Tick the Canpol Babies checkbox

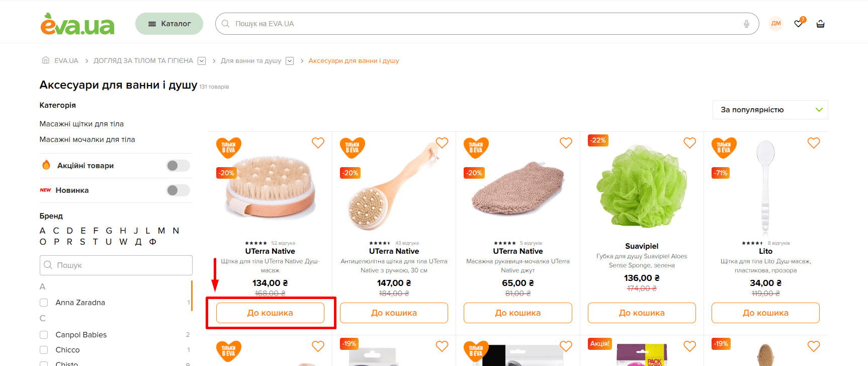tap(44, 335)
